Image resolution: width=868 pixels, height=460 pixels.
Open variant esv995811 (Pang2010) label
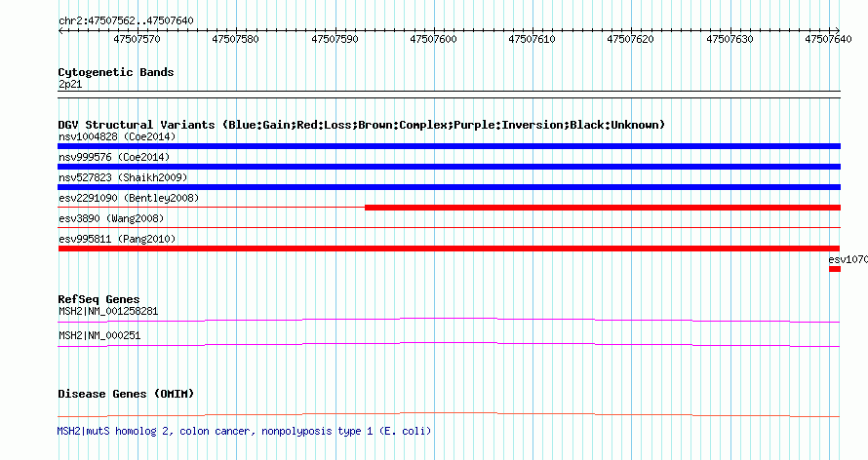click(x=117, y=239)
